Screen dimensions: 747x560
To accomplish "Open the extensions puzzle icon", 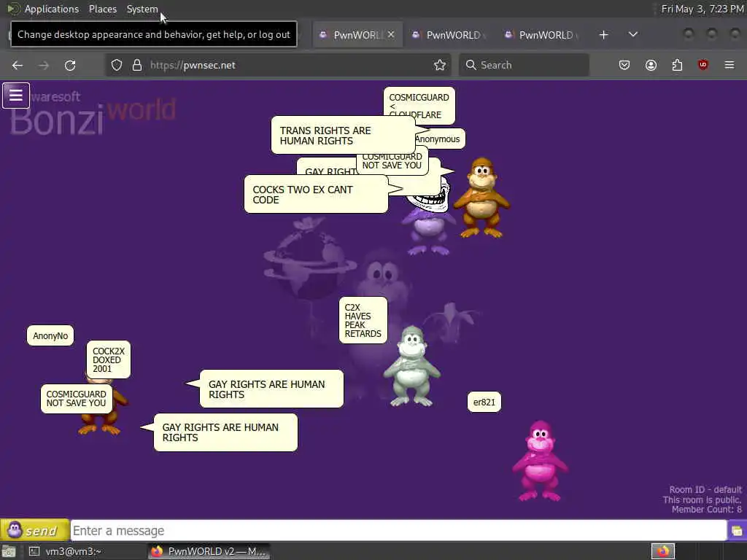I will 677,65.
